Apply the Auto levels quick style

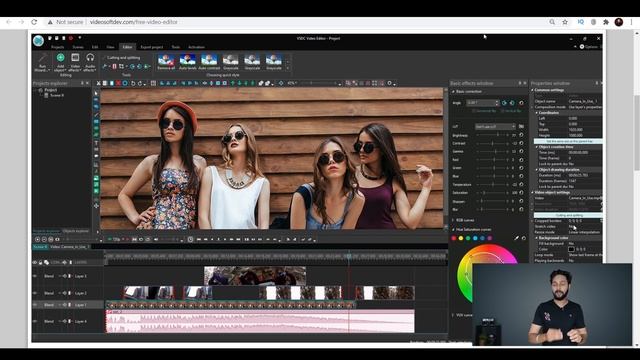click(187, 62)
